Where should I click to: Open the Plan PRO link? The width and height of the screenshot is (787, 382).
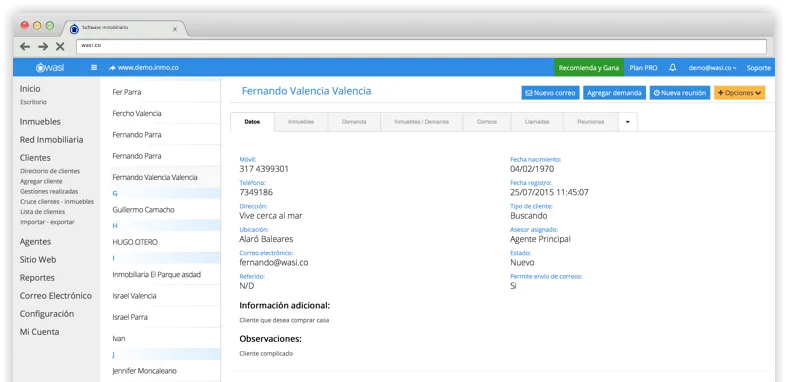click(643, 67)
